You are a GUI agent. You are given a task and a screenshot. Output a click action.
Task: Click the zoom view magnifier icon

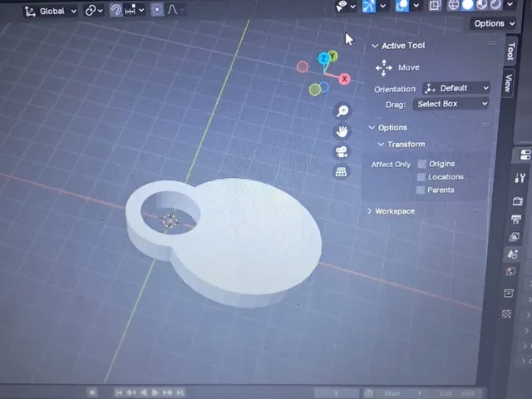pos(342,111)
